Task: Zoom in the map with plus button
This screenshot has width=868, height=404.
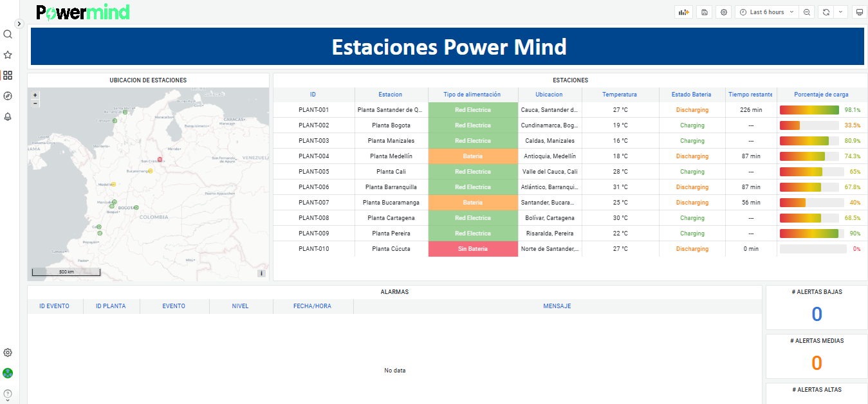Action: 35,95
